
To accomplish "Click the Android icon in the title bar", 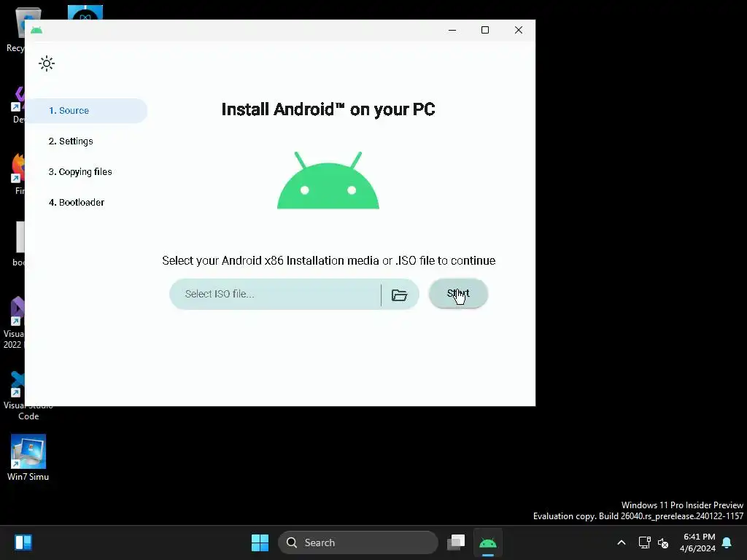I will 36,30.
